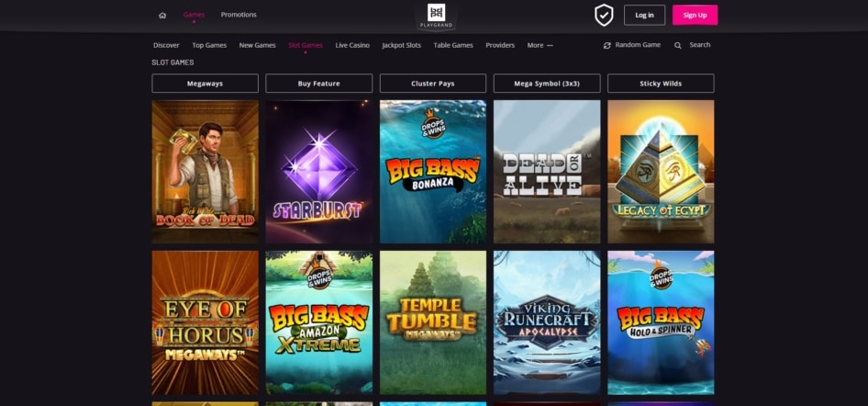
Task: Switch to New Games tab
Action: (x=258, y=45)
